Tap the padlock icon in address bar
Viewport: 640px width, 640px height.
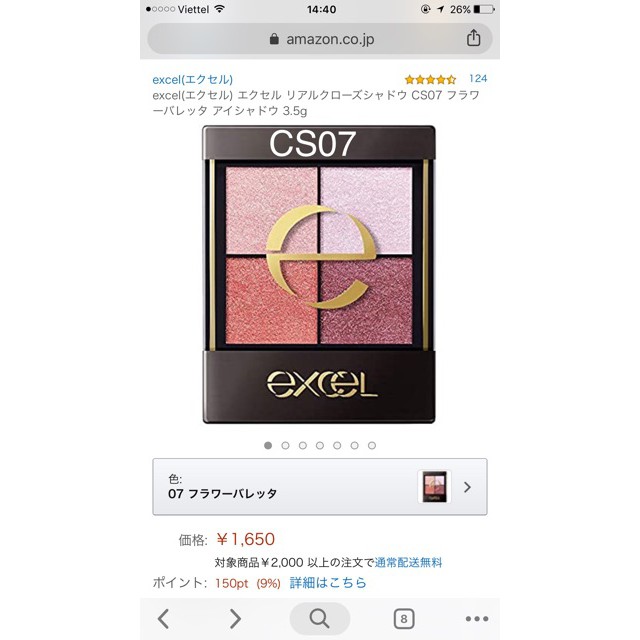(274, 39)
